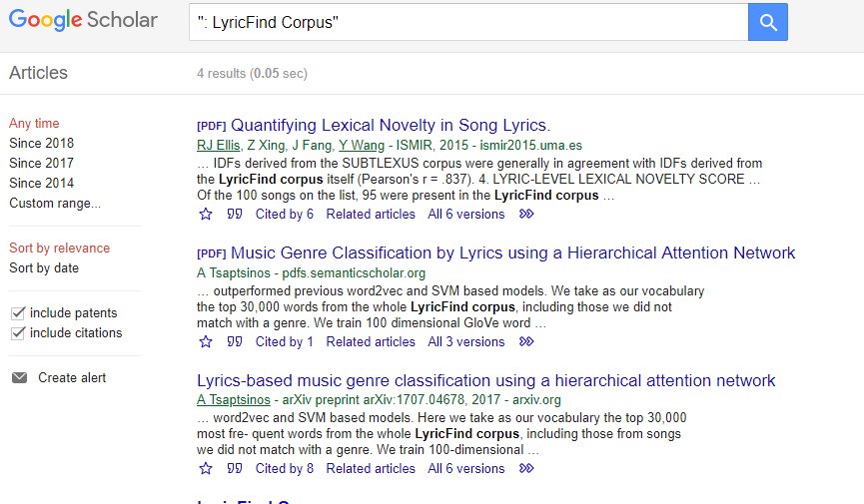Save the Quantifying Lexical Novelty result with star
Viewport: 864px width, 504px height.
[206, 215]
